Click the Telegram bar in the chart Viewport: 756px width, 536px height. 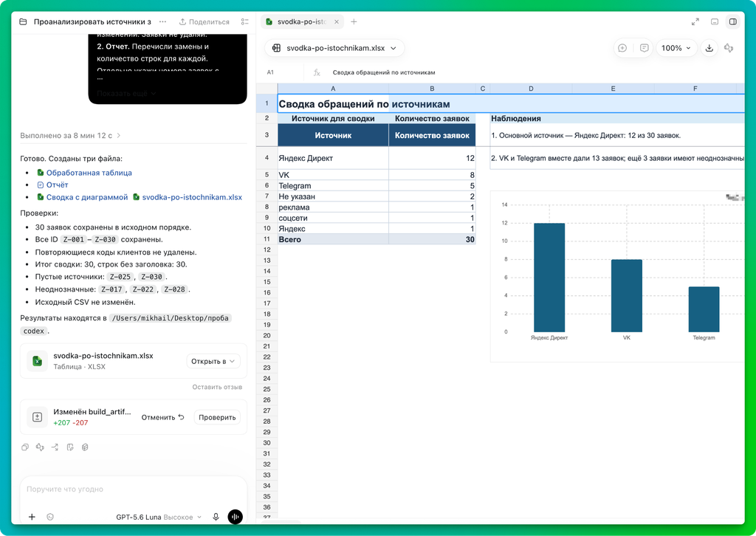click(704, 309)
